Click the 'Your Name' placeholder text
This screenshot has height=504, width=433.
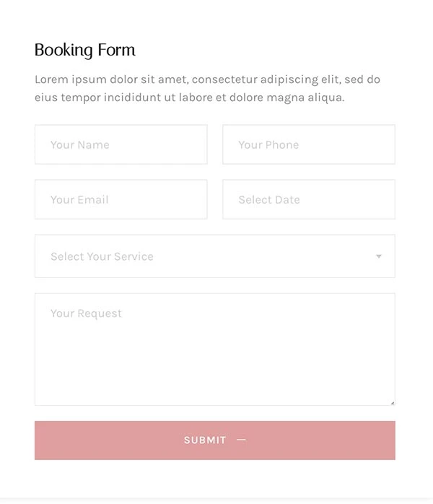click(x=80, y=144)
